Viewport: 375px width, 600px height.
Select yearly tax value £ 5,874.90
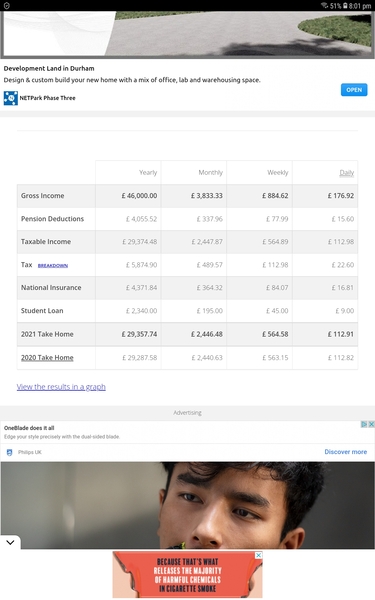pyautogui.click(x=142, y=265)
